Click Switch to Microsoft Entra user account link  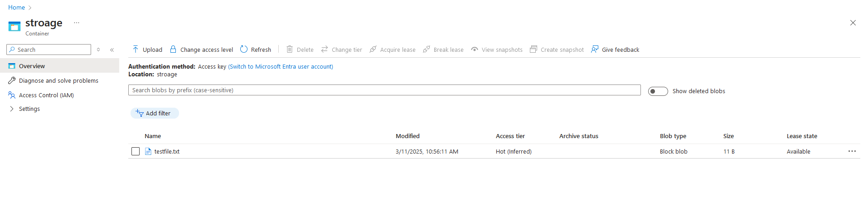(x=281, y=67)
